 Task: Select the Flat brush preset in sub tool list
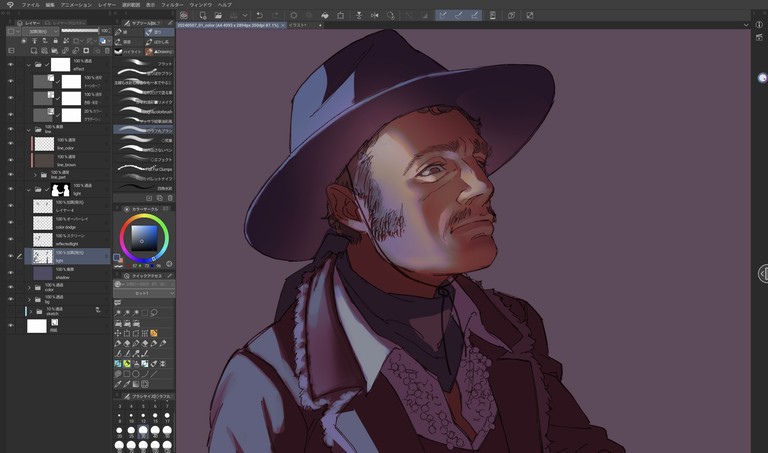pos(143,62)
